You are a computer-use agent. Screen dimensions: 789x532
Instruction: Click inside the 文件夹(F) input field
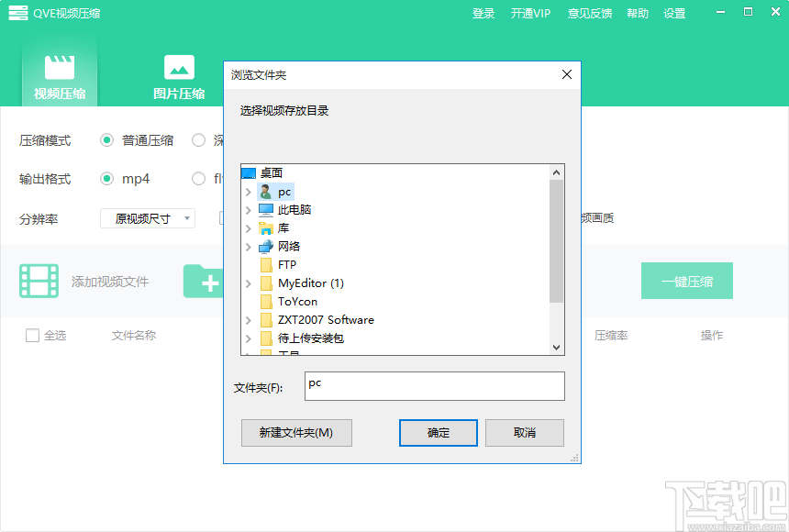(434, 386)
